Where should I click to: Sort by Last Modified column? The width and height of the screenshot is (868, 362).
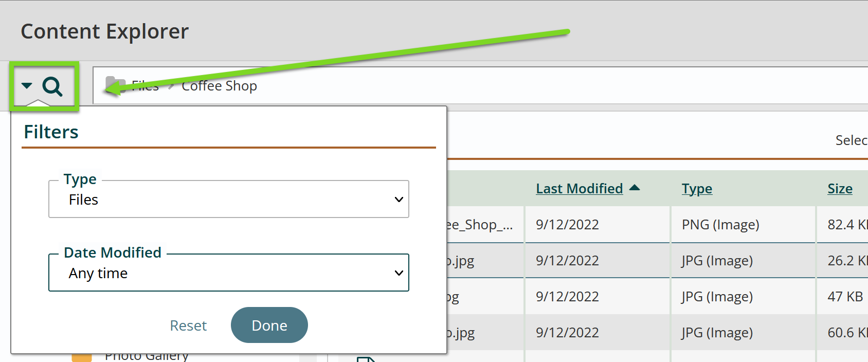click(579, 189)
